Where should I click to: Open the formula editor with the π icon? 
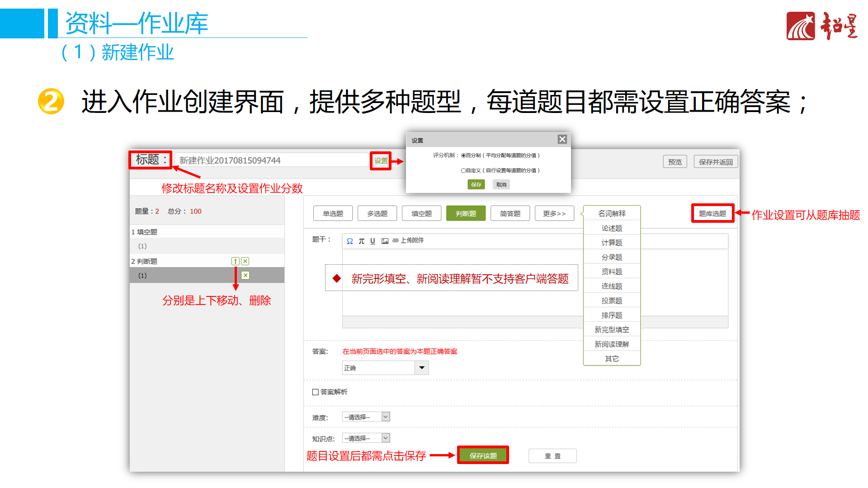[x=361, y=241]
